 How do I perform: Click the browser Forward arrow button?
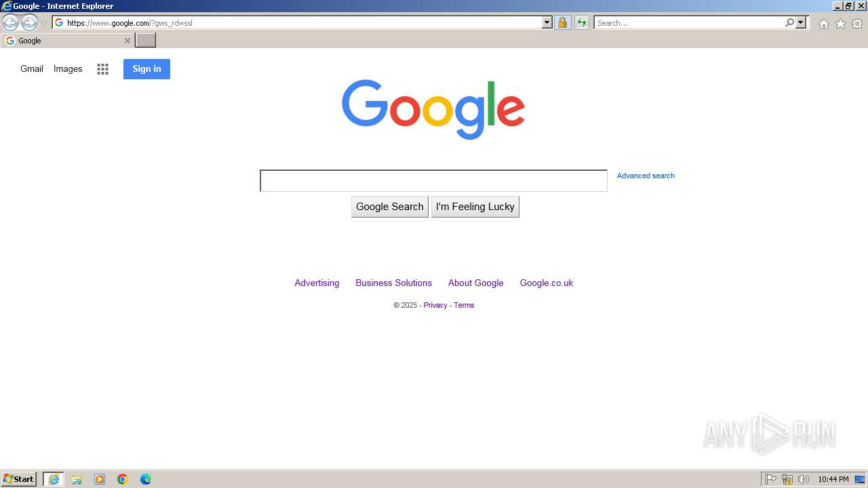pyautogui.click(x=29, y=23)
